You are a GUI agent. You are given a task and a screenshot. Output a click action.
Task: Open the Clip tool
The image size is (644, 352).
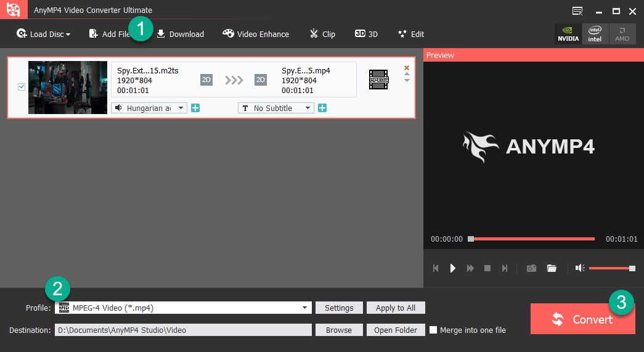[322, 34]
